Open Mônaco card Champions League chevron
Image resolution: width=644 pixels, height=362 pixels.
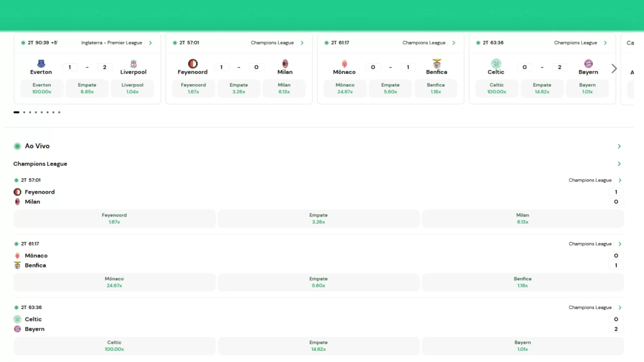pyautogui.click(x=454, y=43)
